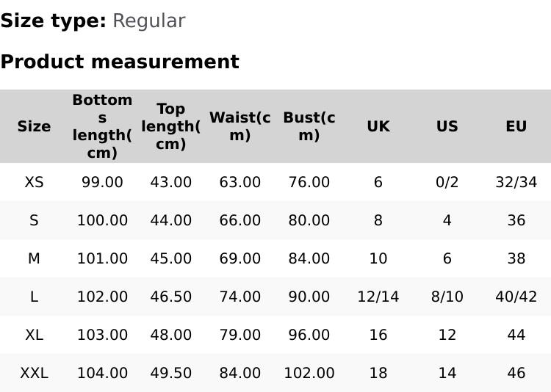Click the 0/2 US size cell
The image size is (551, 392).
[x=447, y=182]
